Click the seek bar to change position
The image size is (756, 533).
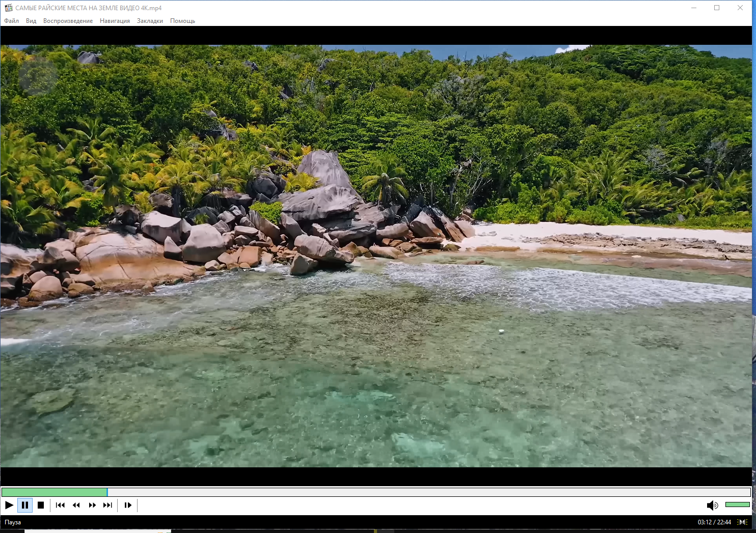tap(376, 492)
